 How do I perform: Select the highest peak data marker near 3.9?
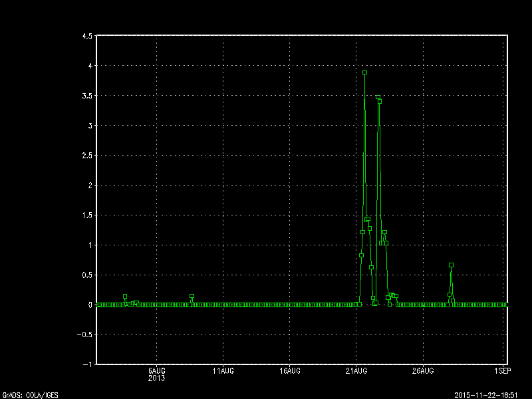(x=364, y=72)
